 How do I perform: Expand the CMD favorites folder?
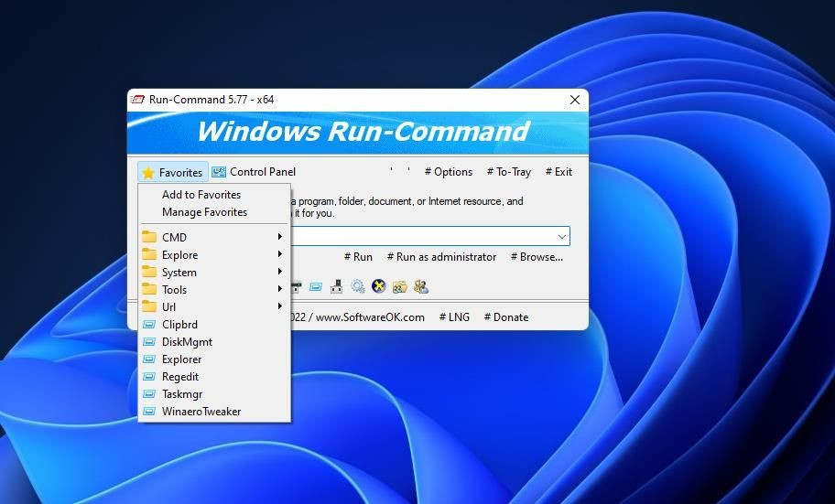point(214,237)
